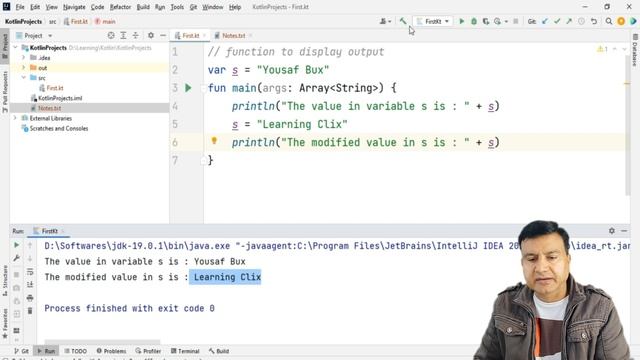Click the Run console horizontal scrollbar

(x=102, y=342)
